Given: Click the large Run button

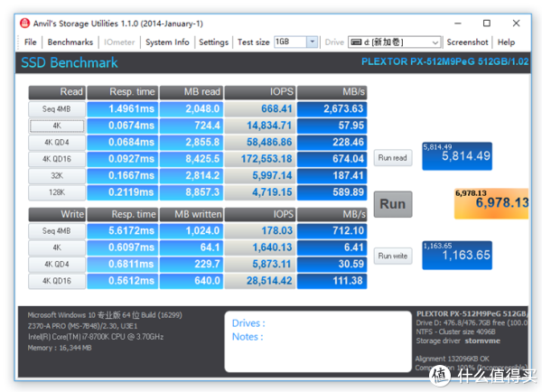Looking at the screenshot, I should [393, 204].
